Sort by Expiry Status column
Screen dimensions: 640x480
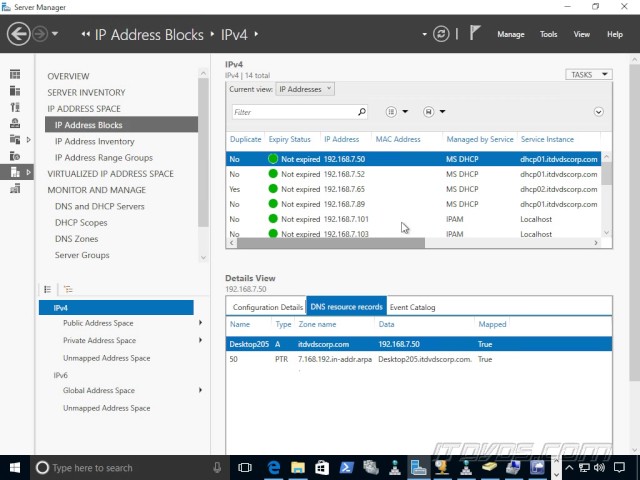289,140
